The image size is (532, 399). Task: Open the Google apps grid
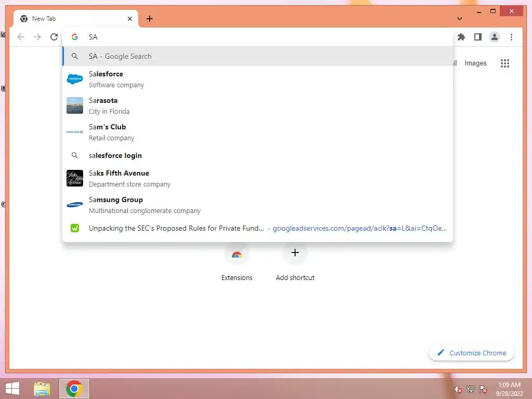click(505, 63)
